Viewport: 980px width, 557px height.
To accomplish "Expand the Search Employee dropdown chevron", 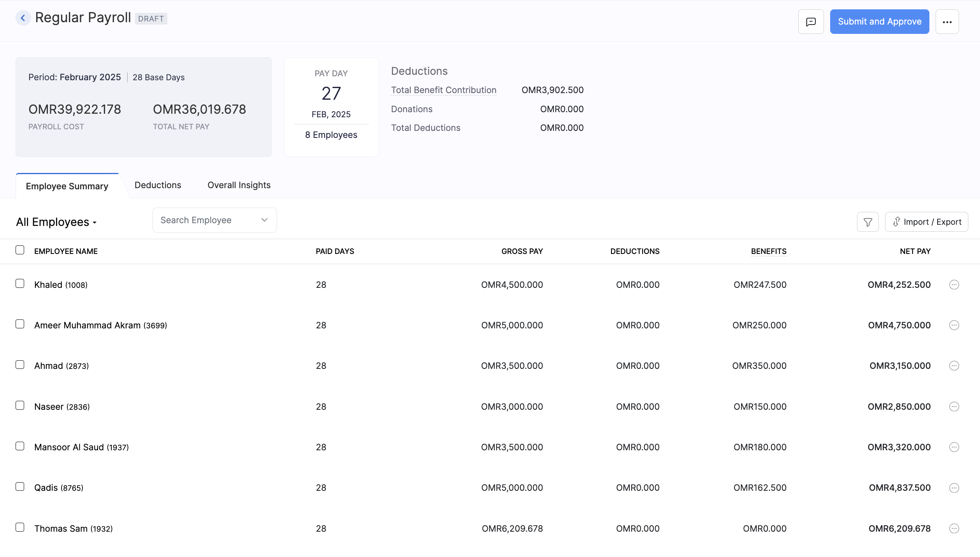I will (x=264, y=220).
